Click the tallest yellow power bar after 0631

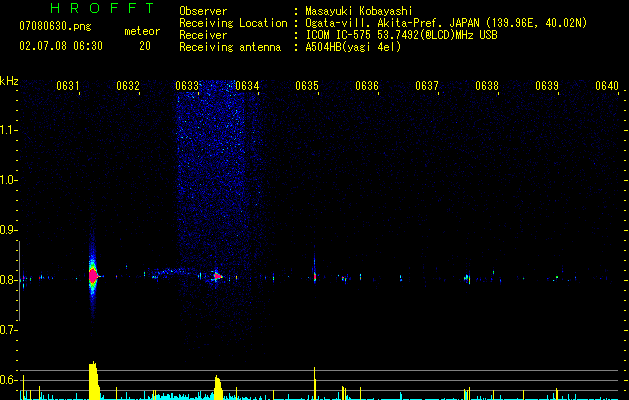(x=93, y=380)
